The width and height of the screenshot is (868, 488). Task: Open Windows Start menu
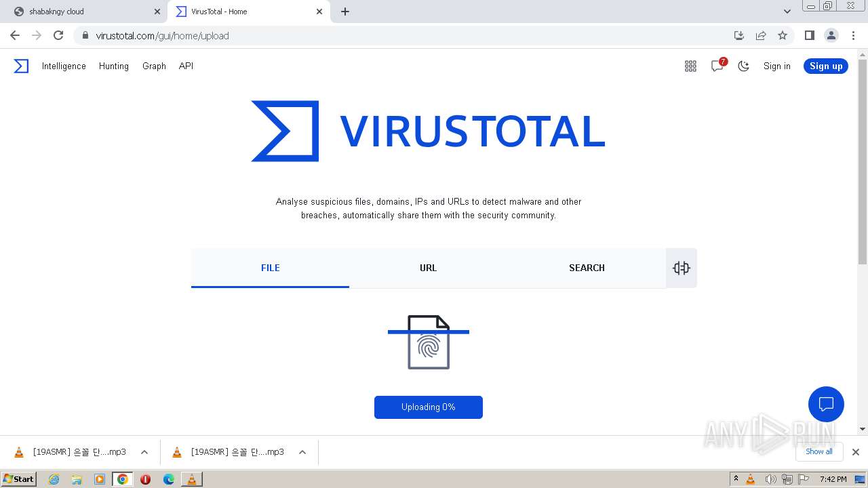[19, 479]
